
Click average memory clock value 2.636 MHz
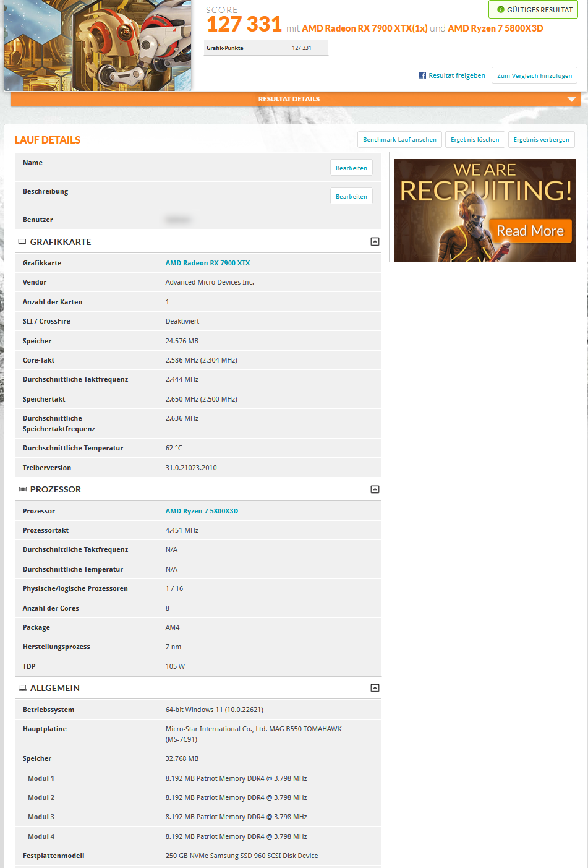click(x=182, y=418)
